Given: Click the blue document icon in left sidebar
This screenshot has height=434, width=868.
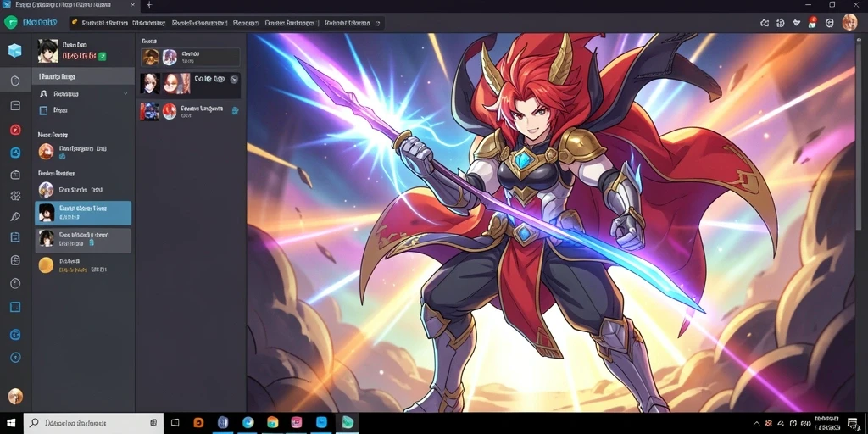Looking at the screenshot, I should pos(15,237).
